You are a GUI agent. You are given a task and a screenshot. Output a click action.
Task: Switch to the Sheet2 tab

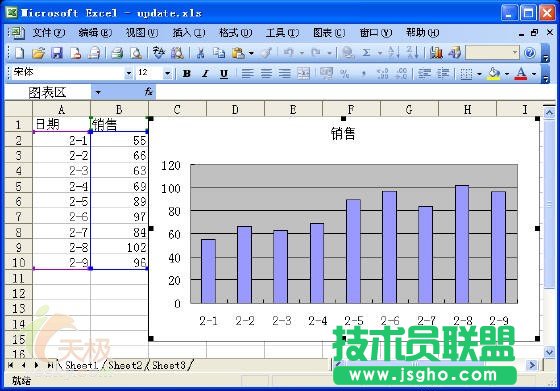pos(125,365)
